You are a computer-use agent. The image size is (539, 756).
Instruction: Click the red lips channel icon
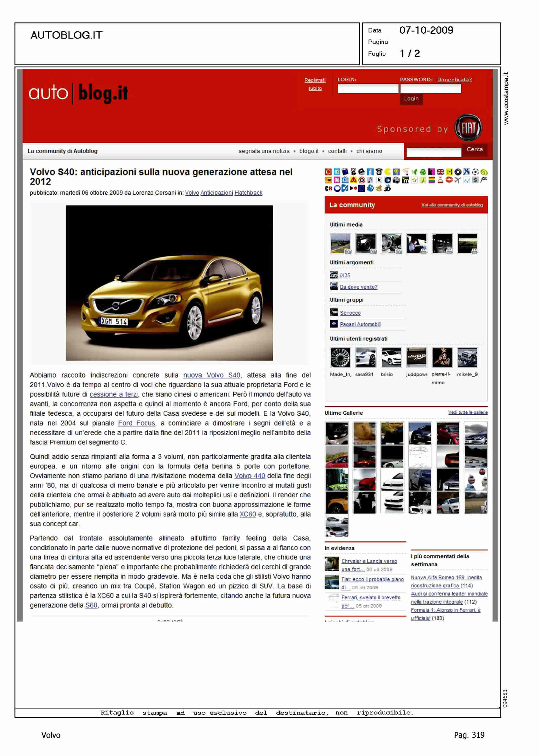(x=449, y=180)
